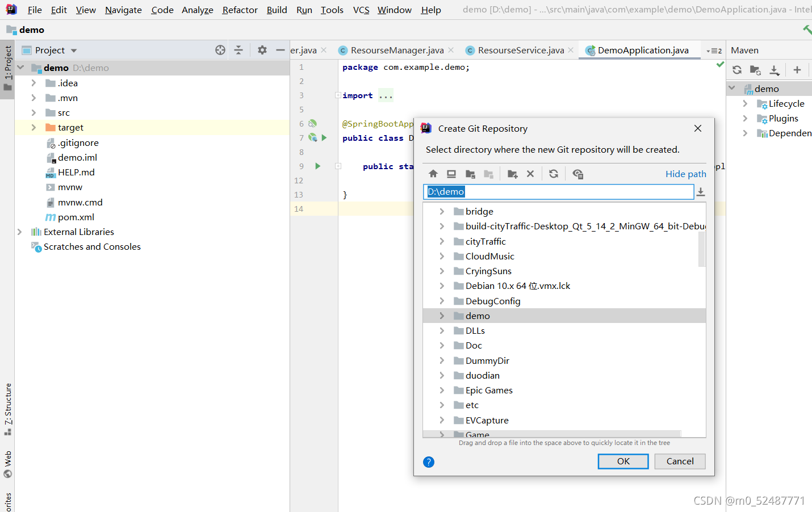Click the delete icon in dialog toolbar

(x=530, y=174)
